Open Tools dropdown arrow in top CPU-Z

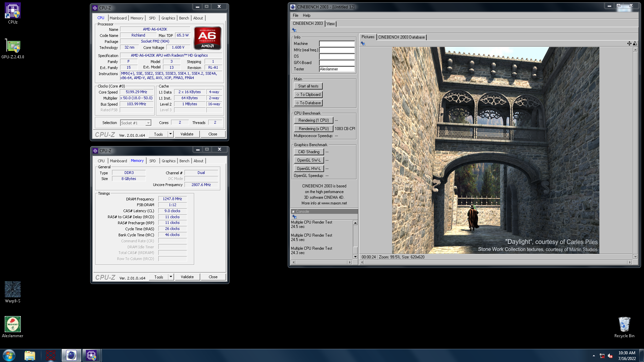[x=170, y=134]
